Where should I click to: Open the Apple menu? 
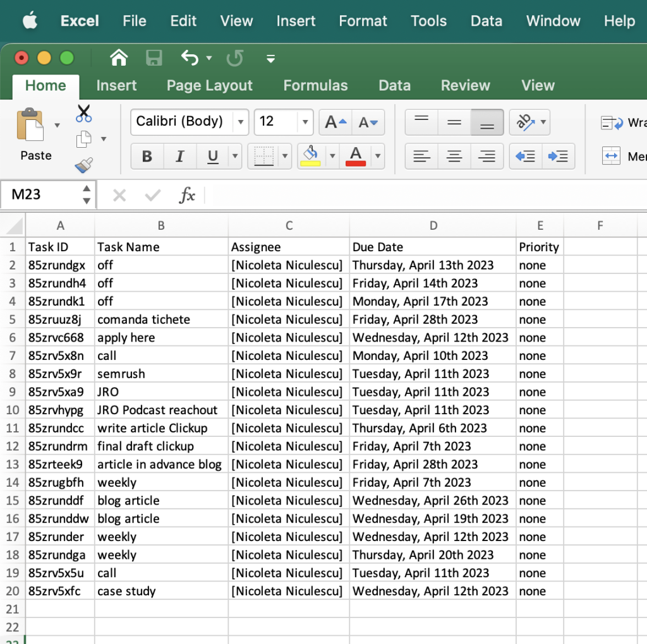pos(30,21)
